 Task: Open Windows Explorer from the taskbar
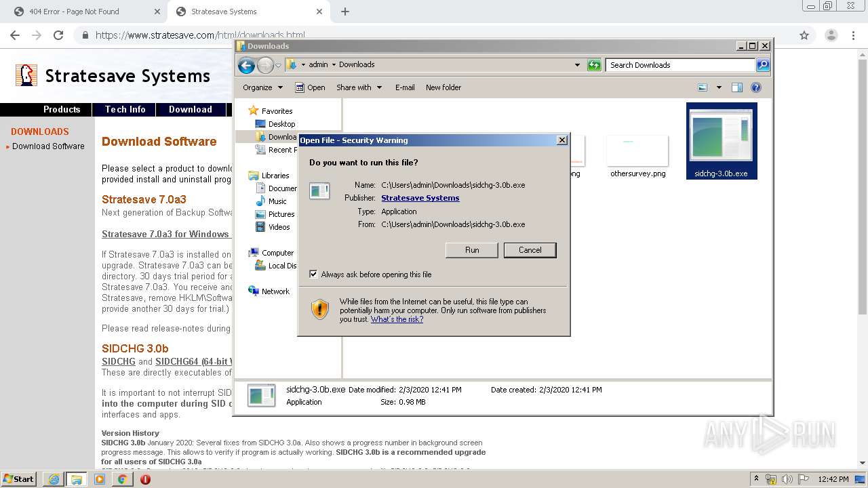(77, 479)
